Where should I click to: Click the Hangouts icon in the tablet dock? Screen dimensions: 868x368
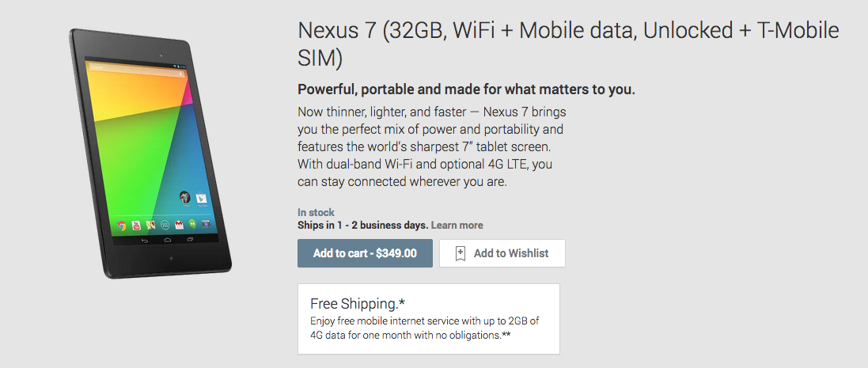pos(192,226)
